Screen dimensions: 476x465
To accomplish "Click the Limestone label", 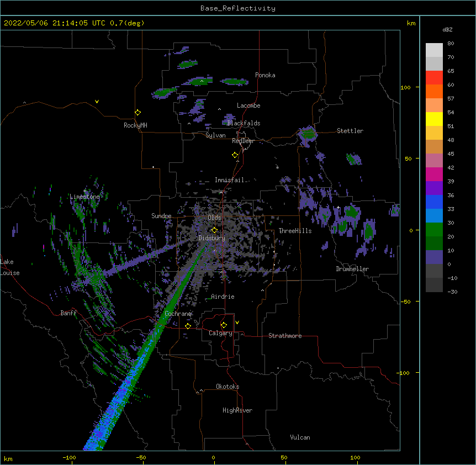I will point(84,197).
